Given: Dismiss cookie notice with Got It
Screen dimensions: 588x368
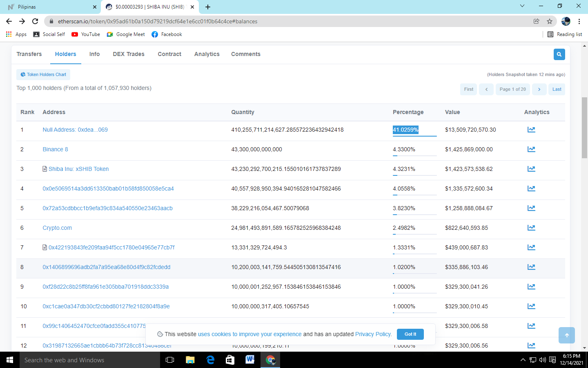Looking at the screenshot, I should (x=410, y=334).
